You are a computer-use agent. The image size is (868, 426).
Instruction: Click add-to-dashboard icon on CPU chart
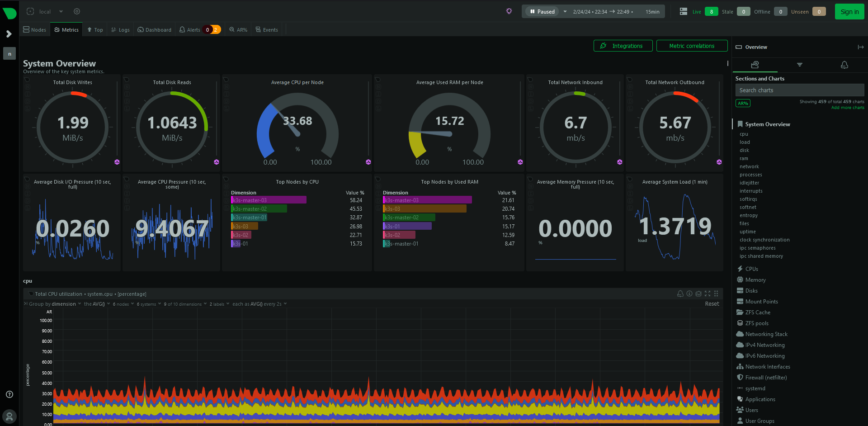click(x=698, y=293)
